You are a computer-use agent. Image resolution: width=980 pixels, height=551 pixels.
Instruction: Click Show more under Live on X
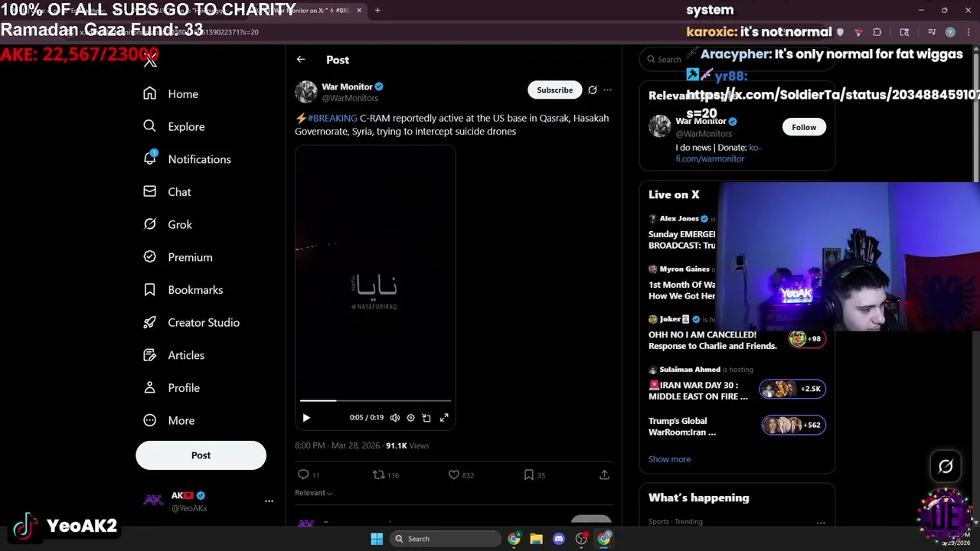coord(669,459)
